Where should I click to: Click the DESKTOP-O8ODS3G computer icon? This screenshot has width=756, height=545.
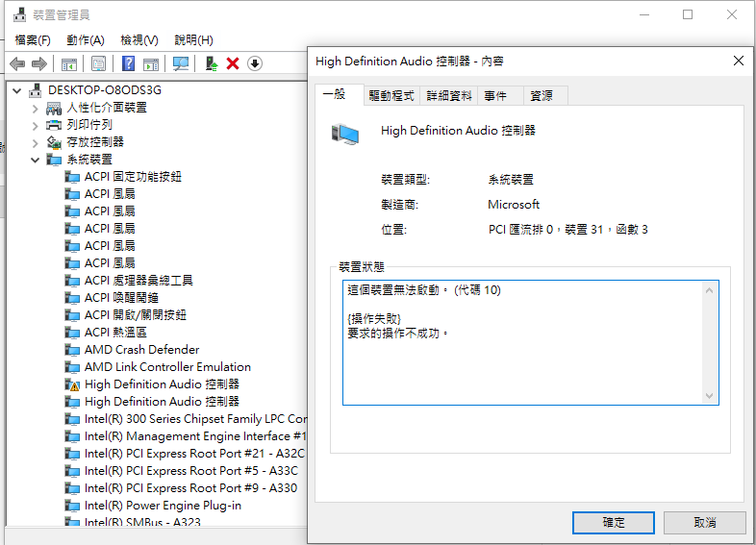click(36, 90)
